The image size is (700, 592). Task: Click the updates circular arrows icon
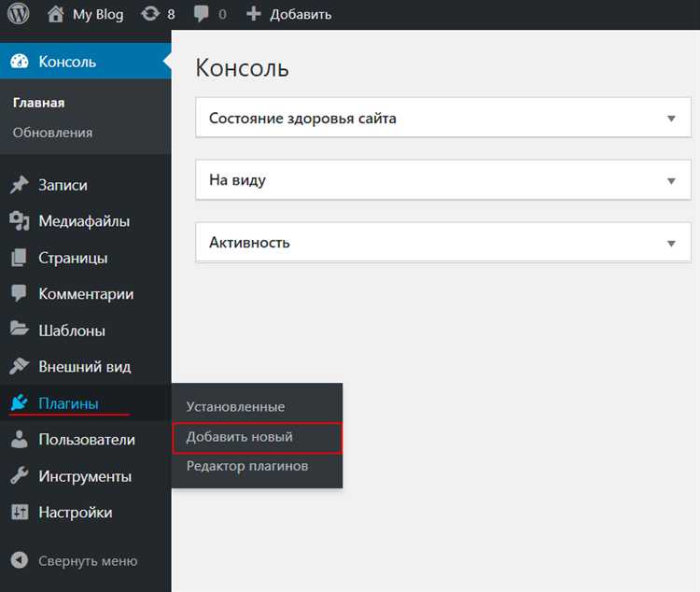click(x=149, y=15)
